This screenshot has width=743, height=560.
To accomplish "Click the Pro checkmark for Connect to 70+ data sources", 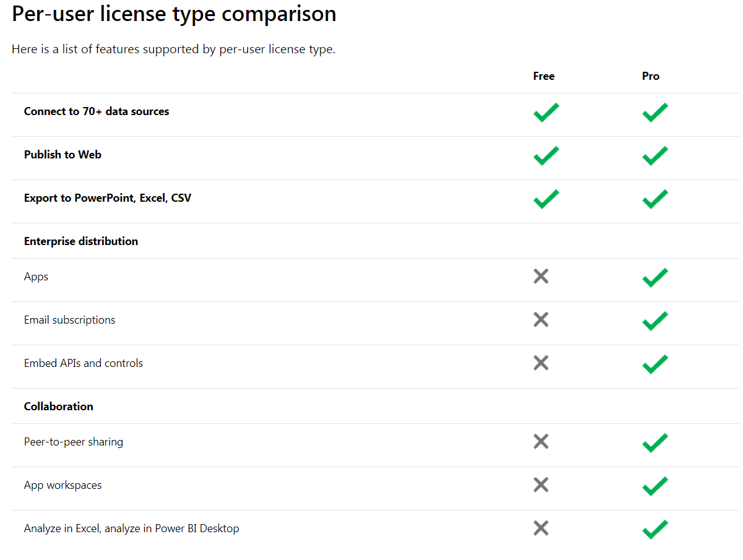I will pyautogui.click(x=655, y=113).
